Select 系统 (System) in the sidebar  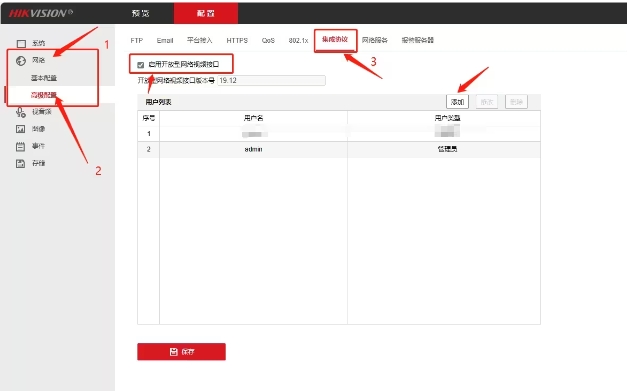38,43
